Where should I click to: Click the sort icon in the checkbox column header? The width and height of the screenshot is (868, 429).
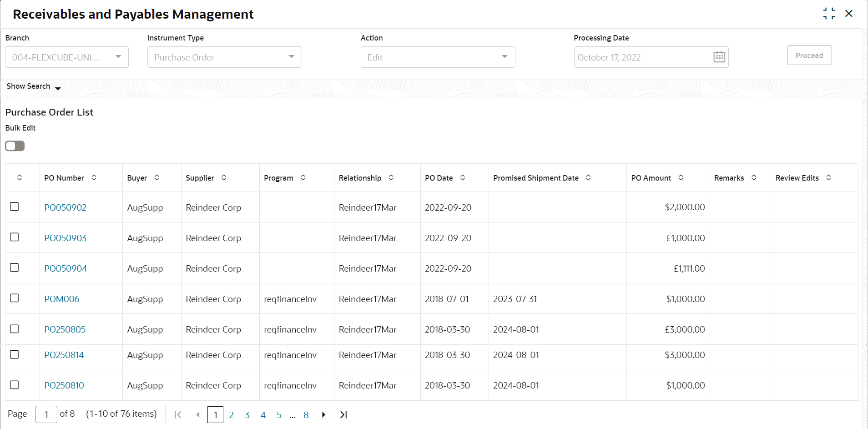[20, 177]
